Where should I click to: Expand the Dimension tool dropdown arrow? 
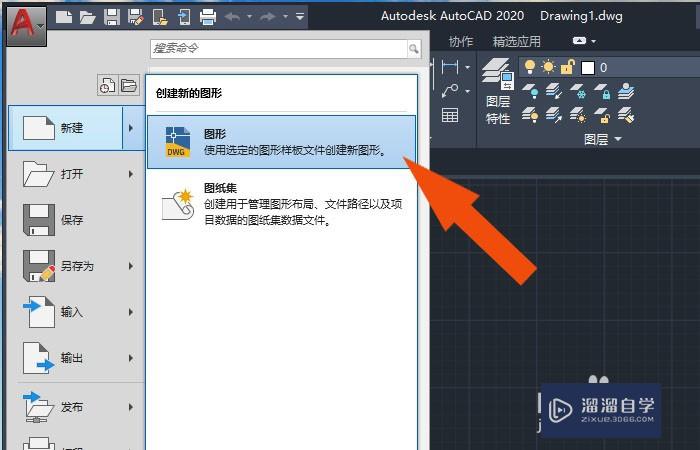pos(467,67)
